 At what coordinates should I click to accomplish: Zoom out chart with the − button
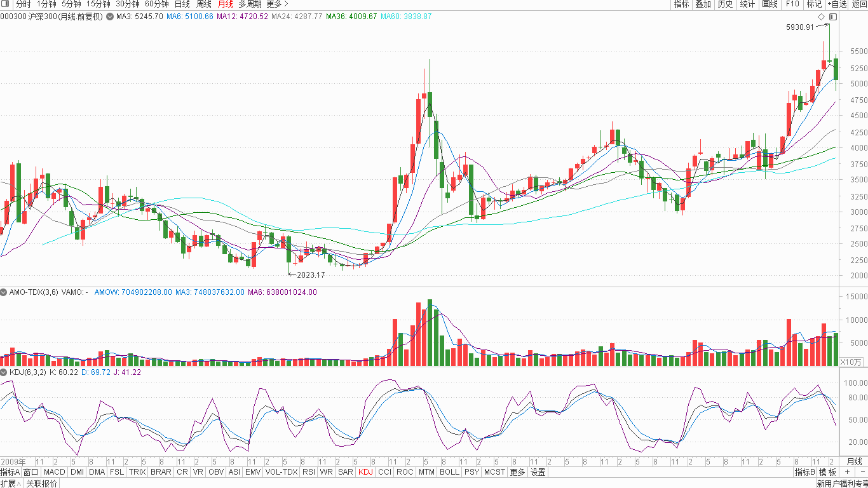(x=862, y=472)
